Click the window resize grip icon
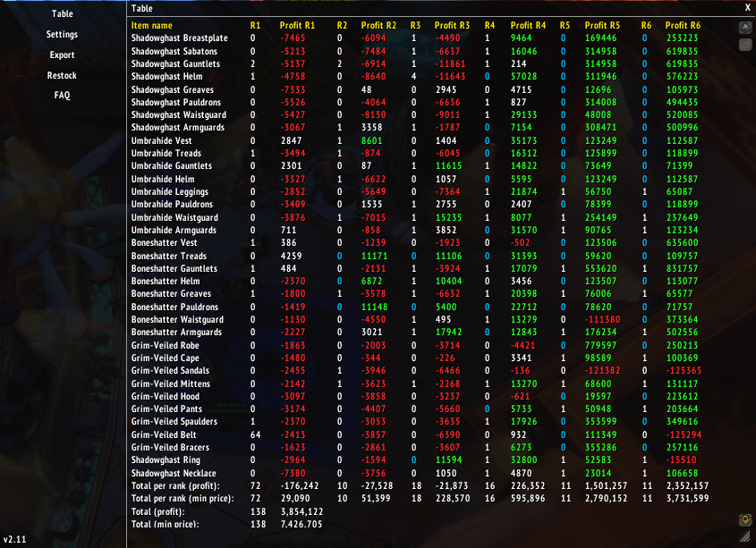 746,536
